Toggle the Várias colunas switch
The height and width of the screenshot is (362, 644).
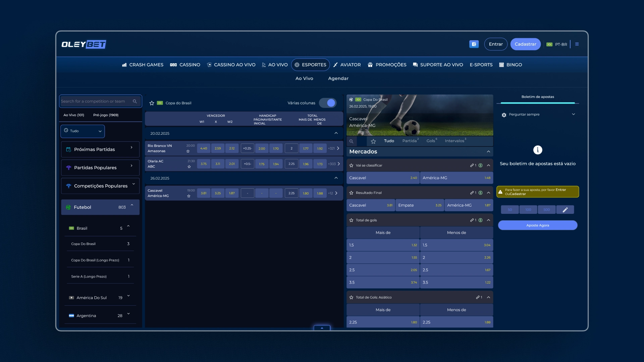point(328,103)
